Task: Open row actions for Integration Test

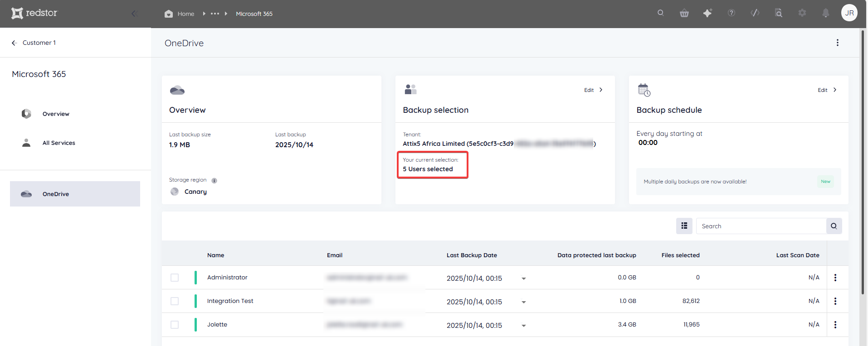Action: point(835,301)
